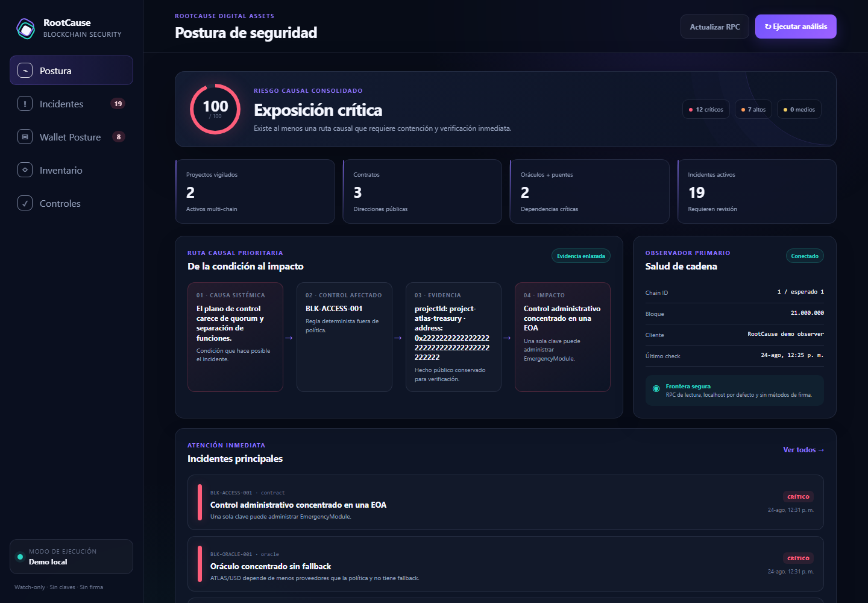This screenshot has width=868, height=603.
Task: Click the Frontera segura shield icon
Action: pos(656,389)
